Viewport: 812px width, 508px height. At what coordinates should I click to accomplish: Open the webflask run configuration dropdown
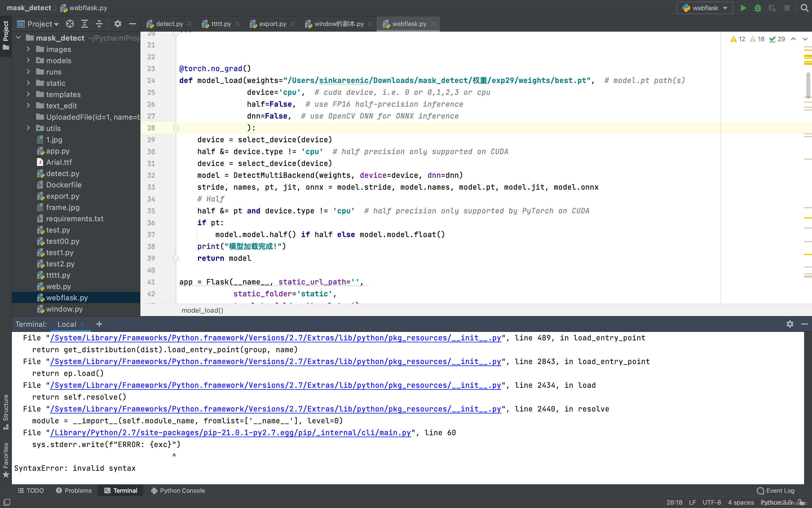(x=705, y=8)
